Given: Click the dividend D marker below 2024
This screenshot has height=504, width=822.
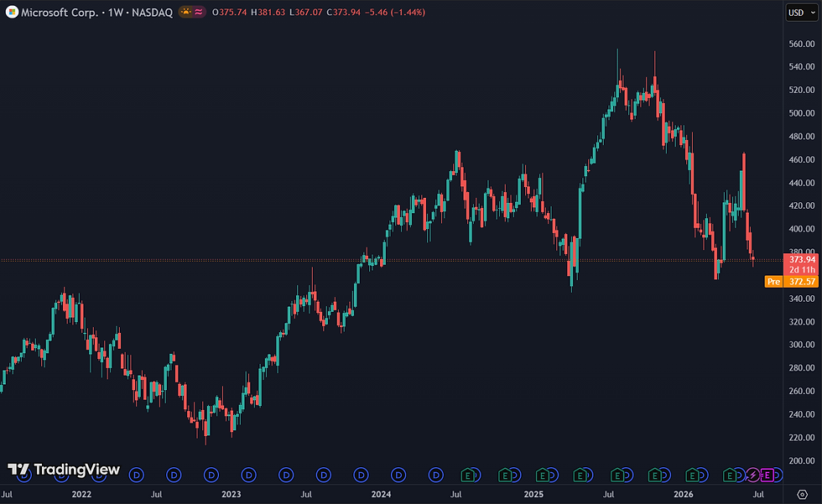Looking at the screenshot, I should click(398, 475).
